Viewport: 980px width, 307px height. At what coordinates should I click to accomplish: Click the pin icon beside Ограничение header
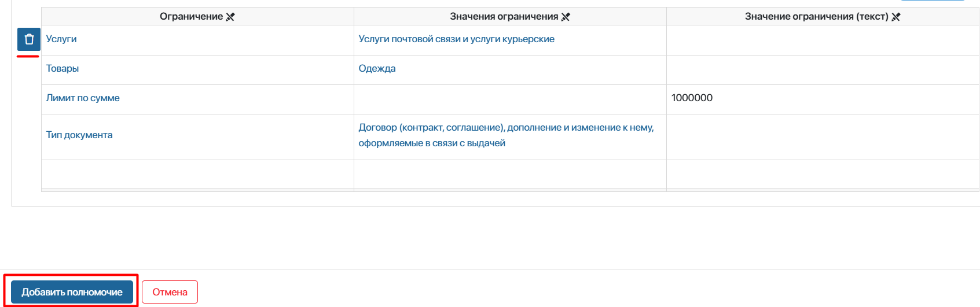pos(230,17)
